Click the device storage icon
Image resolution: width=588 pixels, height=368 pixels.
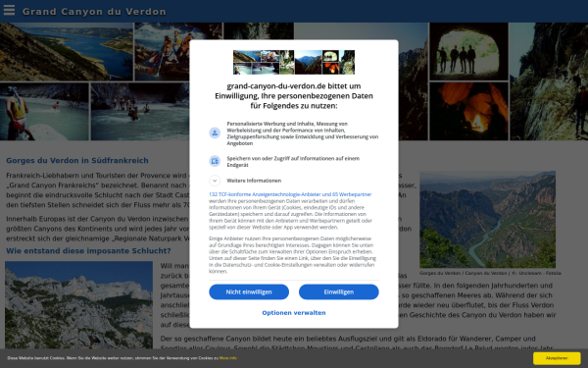point(215,161)
